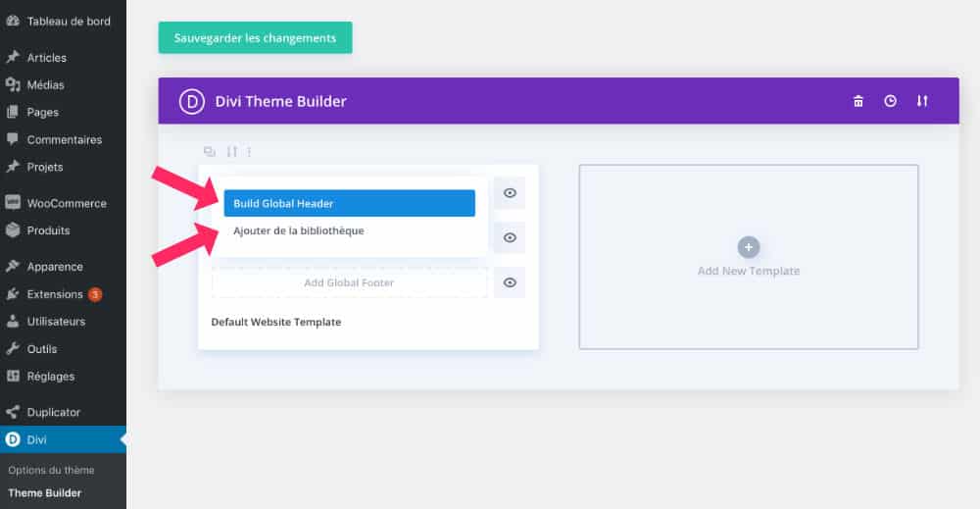Image resolution: width=980 pixels, height=509 pixels.
Task: Click Add Global Footer area
Action: point(350,282)
